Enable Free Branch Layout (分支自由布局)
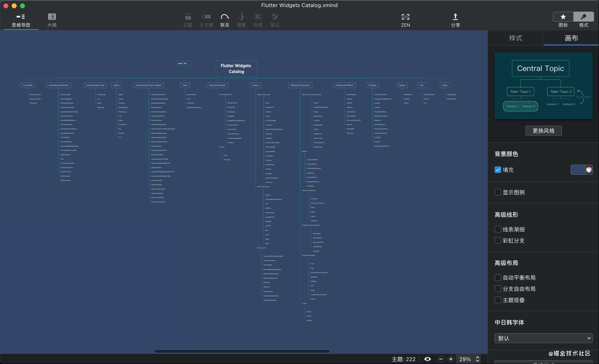 [x=498, y=289]
